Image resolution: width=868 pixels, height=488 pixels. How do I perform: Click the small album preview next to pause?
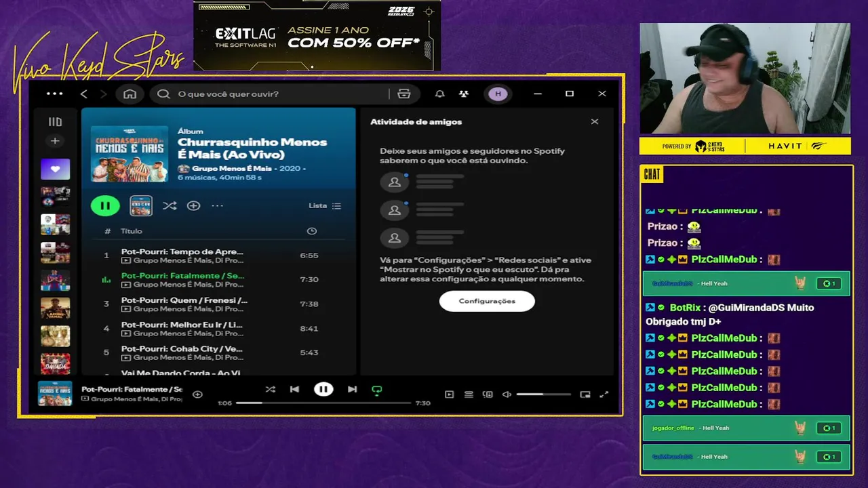(x=141, y=205)
